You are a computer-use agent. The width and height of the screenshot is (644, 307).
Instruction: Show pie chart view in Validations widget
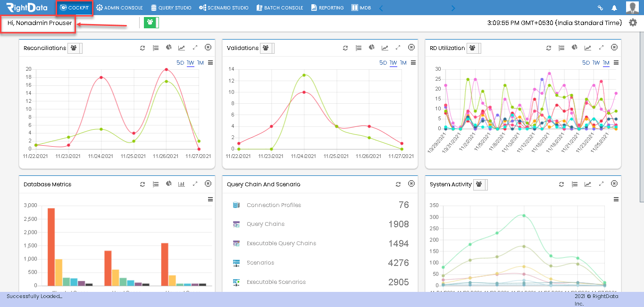372,48
